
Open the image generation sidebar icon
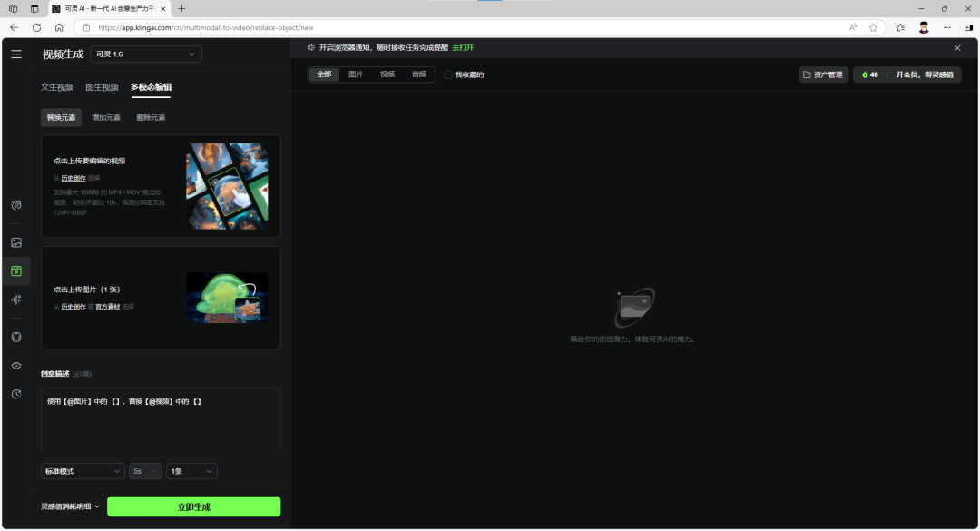pyautogui.click(x=16, y=242)
